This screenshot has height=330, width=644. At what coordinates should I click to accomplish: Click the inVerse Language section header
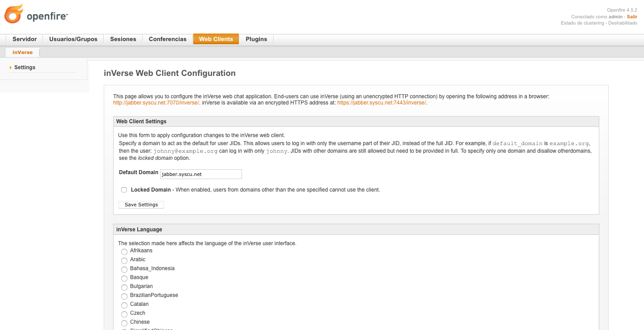pyautogui.click(x=356, y=230)
